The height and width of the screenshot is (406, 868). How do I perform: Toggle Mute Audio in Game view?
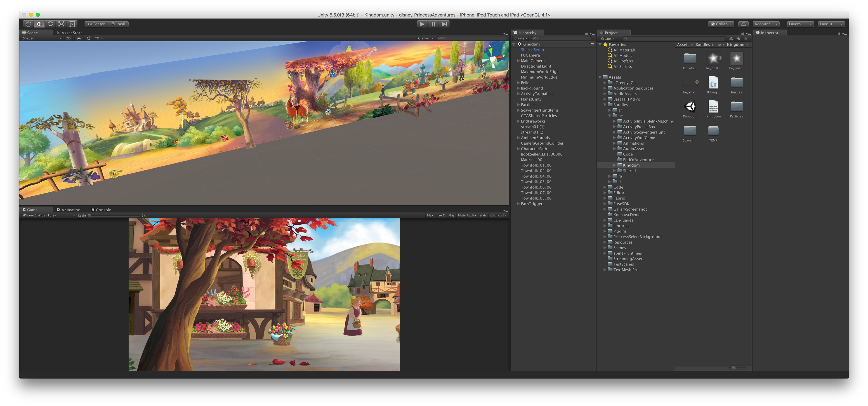pos(467,215)
